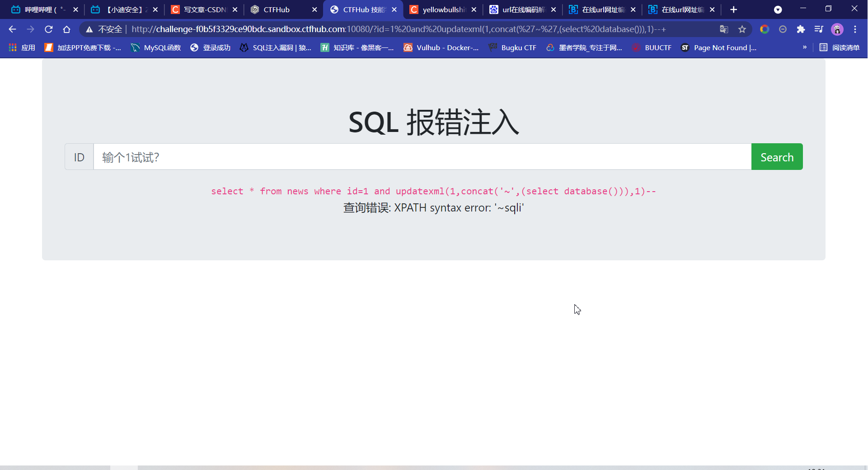Close the url在线编码解码 tab

click(x=553, y=9)
